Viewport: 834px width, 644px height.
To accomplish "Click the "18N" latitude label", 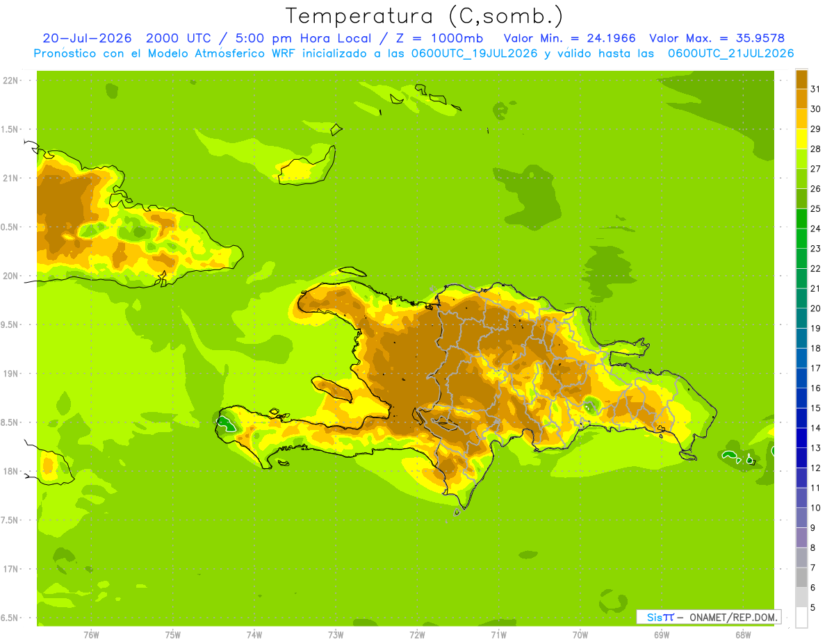I will pos(10,472).
